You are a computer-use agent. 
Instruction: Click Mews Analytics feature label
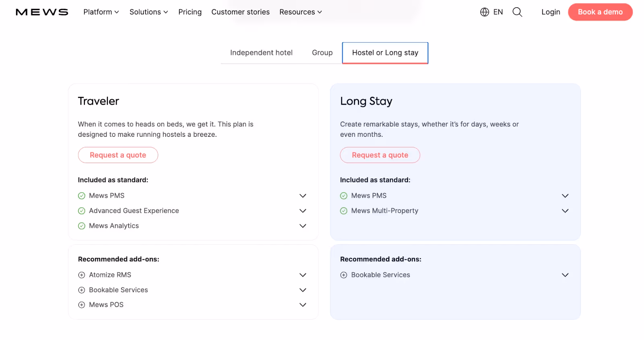click(x=114, y=226)
